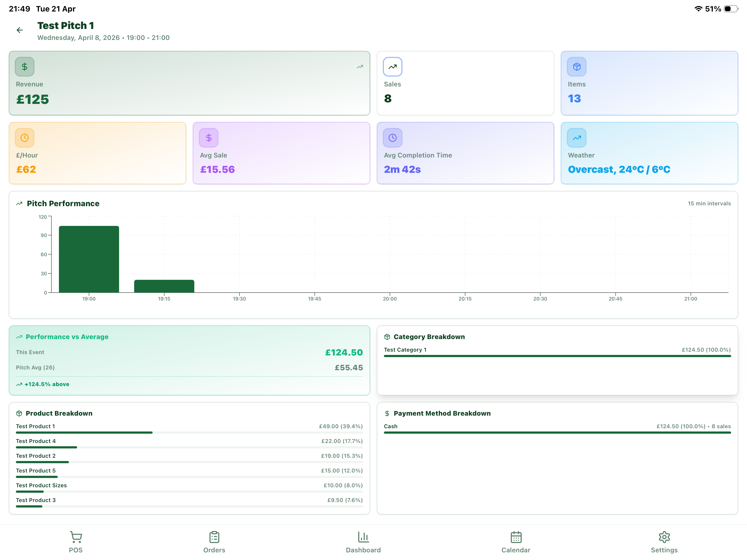Click the Sales trend icon

pos(392,66)
